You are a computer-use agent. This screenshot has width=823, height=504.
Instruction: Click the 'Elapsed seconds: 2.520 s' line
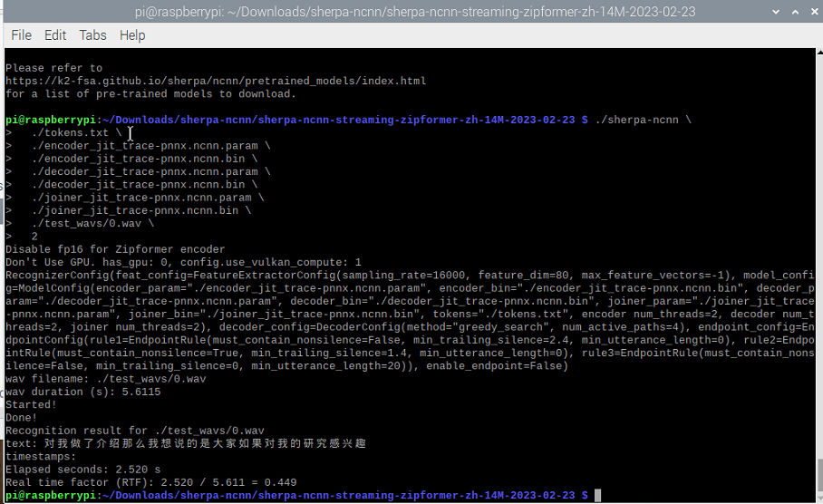pos(82,470)
